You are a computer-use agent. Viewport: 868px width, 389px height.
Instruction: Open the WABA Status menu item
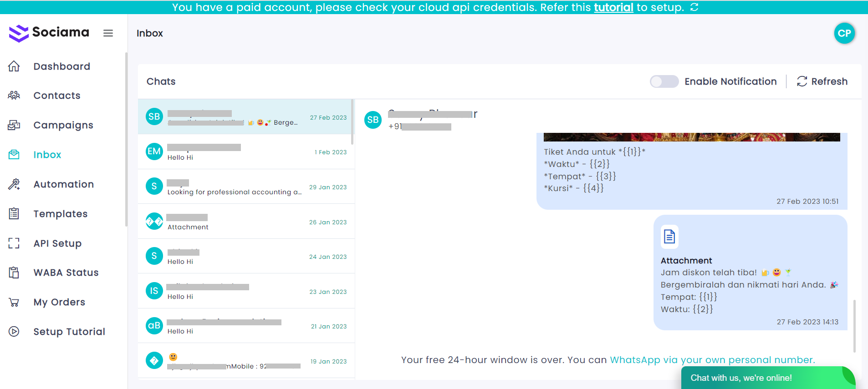66,273
